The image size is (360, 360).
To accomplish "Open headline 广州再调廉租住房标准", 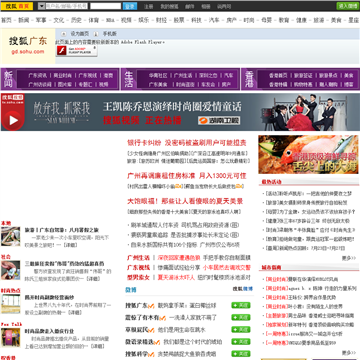I will tap(187, 176).
